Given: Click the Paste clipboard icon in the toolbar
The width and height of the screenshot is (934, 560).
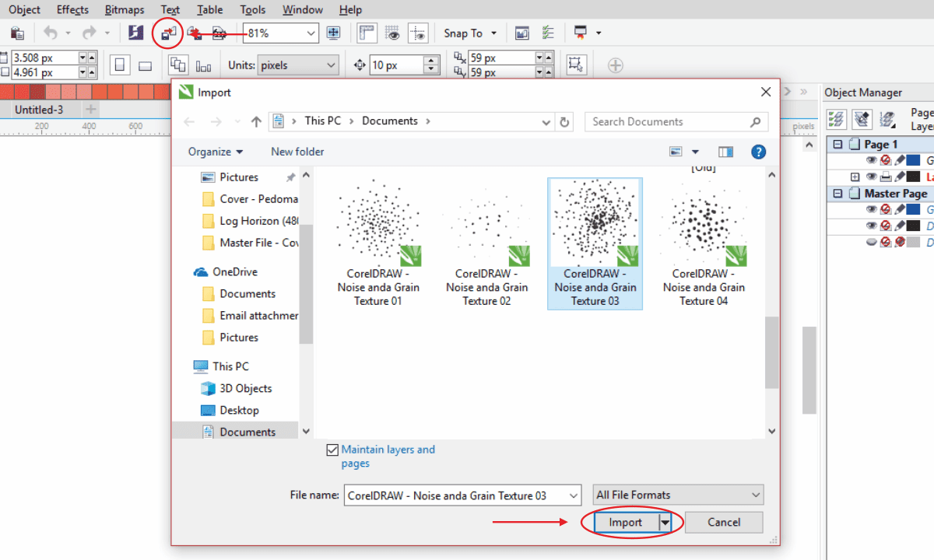Looking at the screenshot, I should tap(17, 33).
